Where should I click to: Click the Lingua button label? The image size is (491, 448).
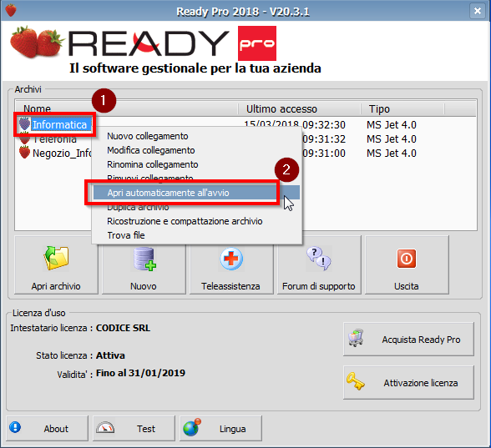tap(233, 429)
